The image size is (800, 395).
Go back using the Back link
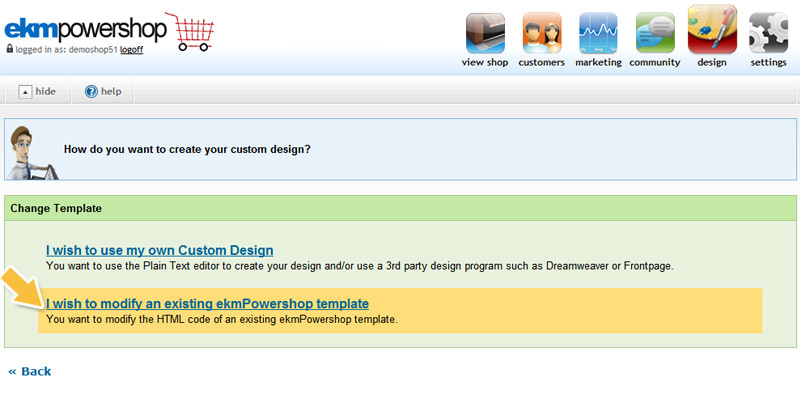pos(30,371)
